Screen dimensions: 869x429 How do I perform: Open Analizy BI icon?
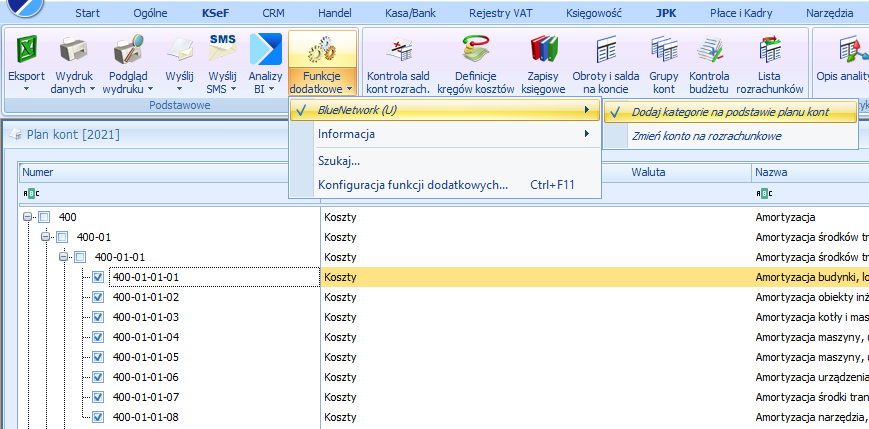pos(266,49)
